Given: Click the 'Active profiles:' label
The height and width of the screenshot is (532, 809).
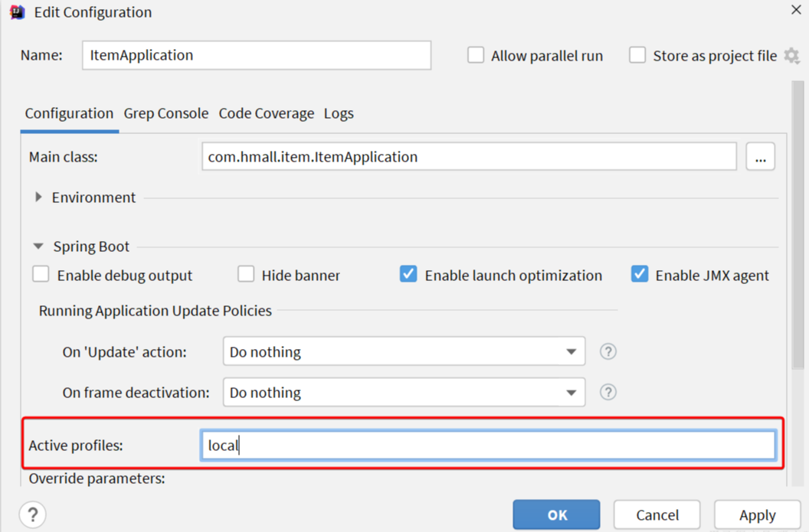Looking at the screenshot, I should point(76,446).
